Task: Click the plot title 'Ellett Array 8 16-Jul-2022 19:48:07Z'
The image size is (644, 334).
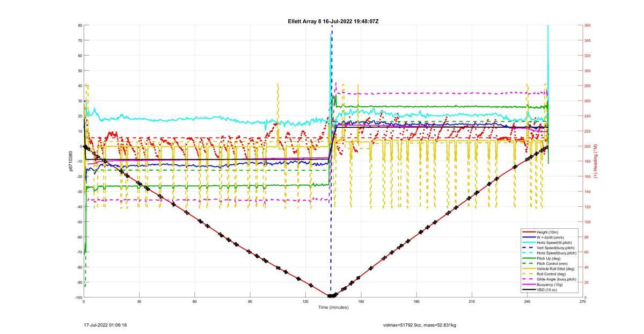Action: point(333,21)
